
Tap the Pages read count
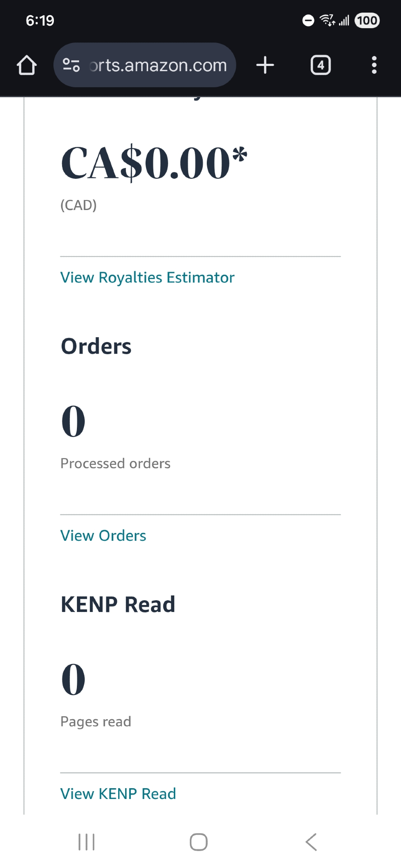(x=73, y=679)
